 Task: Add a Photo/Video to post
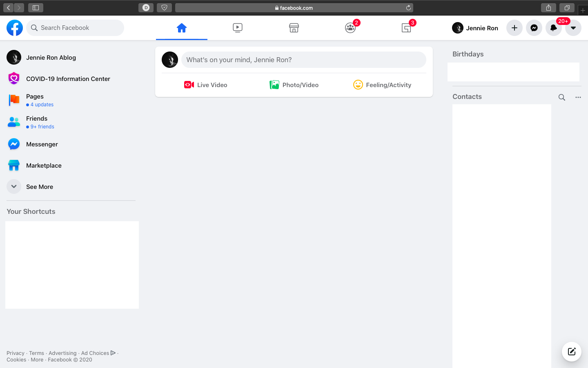coord(294,85)
